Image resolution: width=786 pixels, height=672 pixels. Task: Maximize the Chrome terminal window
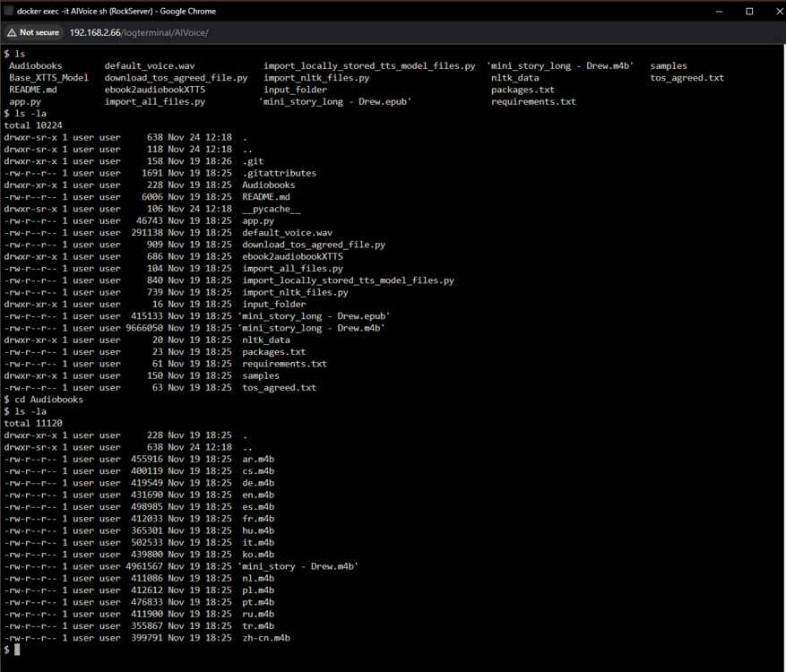tap(749, 11)
